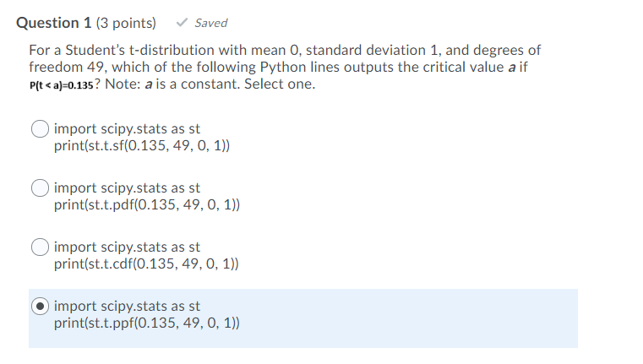Image resolution: width=643 pixels, height=364 pixels.
Task: Click the import line above the st.t.ppf print
Action: [x=127, y=307]
